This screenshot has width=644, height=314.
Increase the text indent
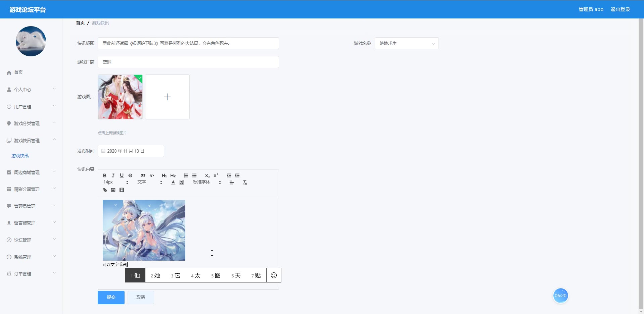click(237, 175)
